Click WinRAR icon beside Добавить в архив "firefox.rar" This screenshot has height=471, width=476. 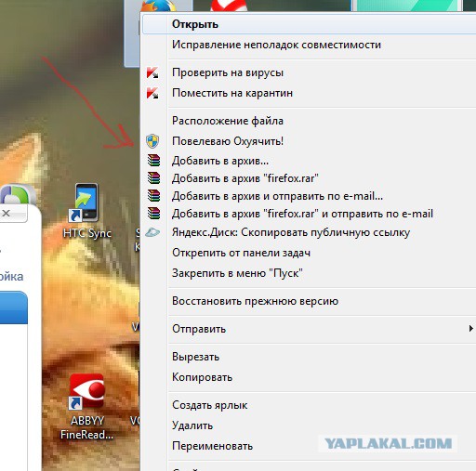[153, 178]
